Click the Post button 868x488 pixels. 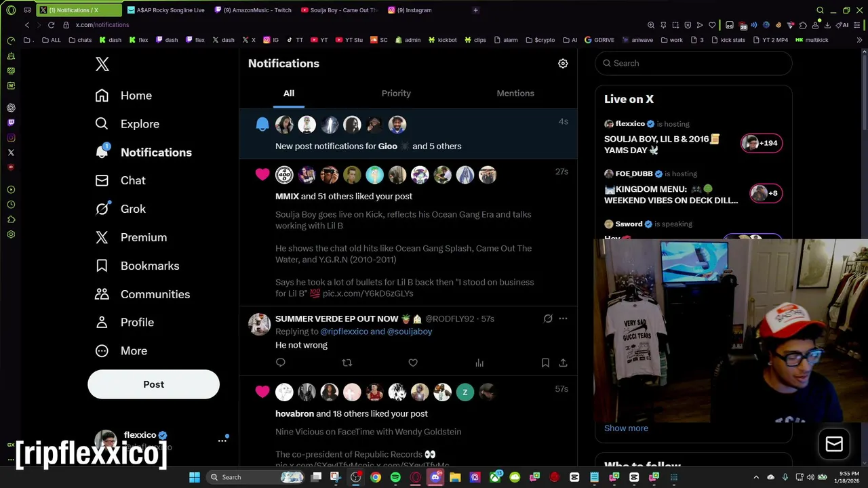[x=153, y=384]
